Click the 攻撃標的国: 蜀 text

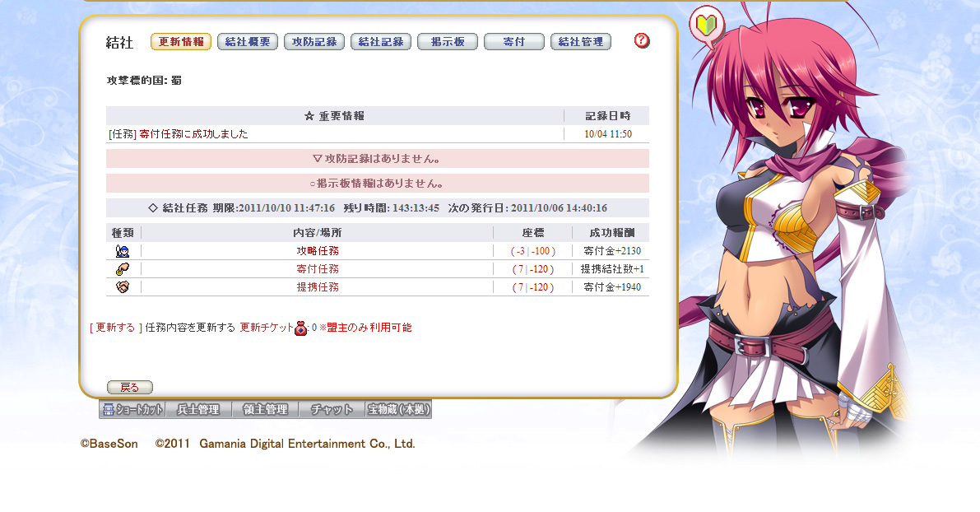(144, 80)
